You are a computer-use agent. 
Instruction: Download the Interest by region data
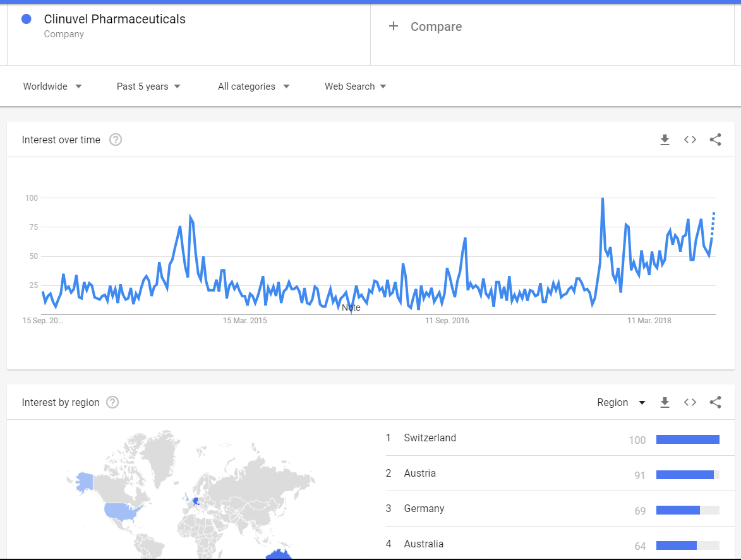coord(665,403)
